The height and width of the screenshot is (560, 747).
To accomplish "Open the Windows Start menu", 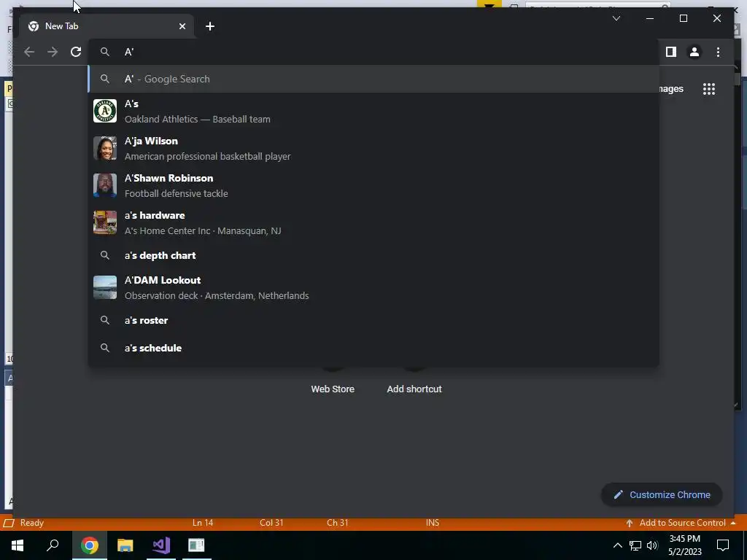I will click(18, 545).
